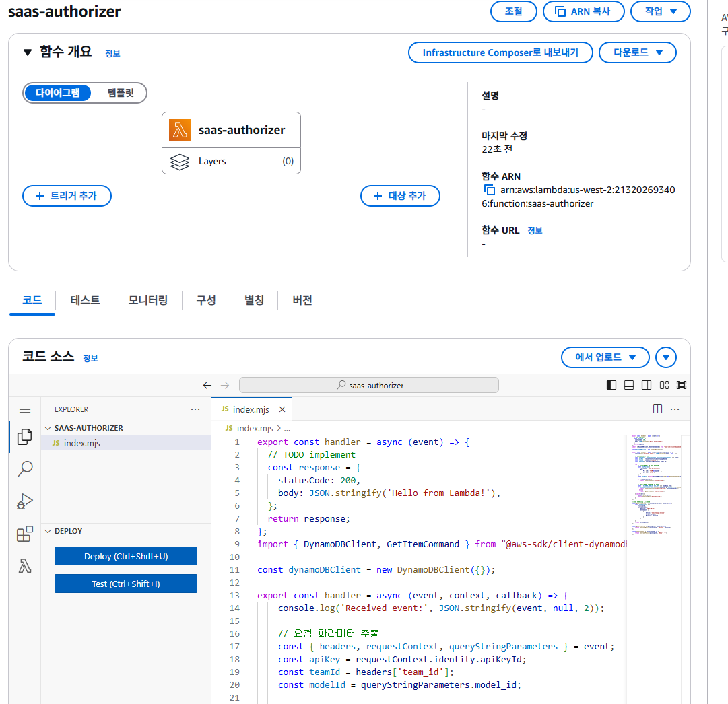Open Run and Debug view
Viewport: 728px width, 704px height.
pyautogui.click(x=25, y=501)
